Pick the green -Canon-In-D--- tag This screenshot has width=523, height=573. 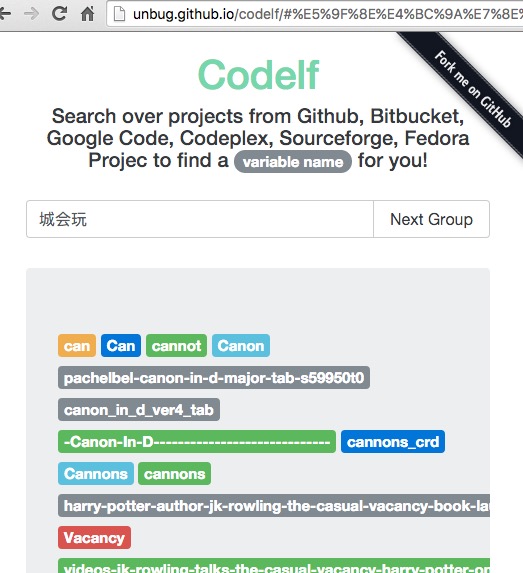(x=197, y=441)
